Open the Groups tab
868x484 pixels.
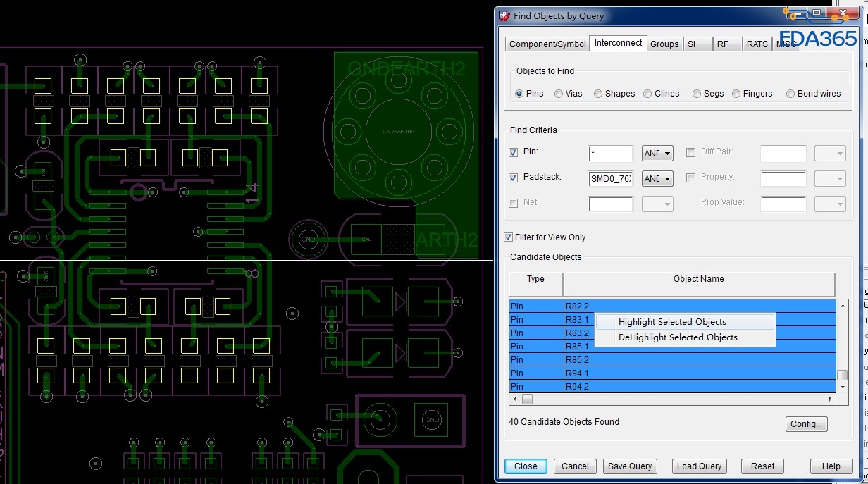[664, 44]
